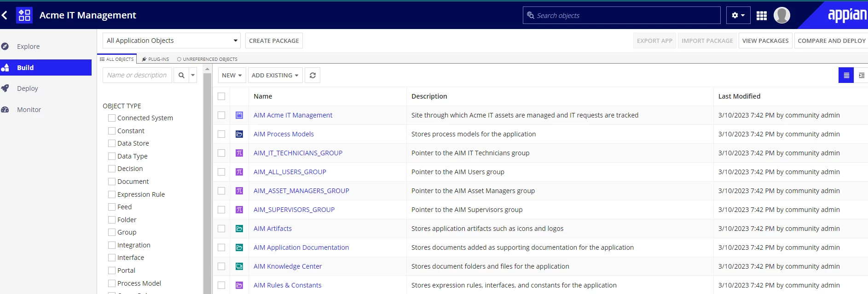Click the constant icon for AIM_ASSET_MANAGERS_GROUP
This screenshot has height=294, width=868.
point(239,191)
